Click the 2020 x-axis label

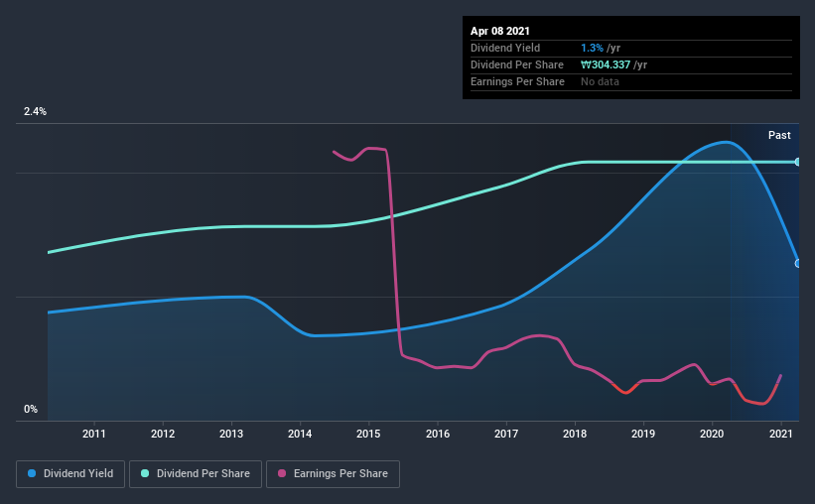(712, 434)
